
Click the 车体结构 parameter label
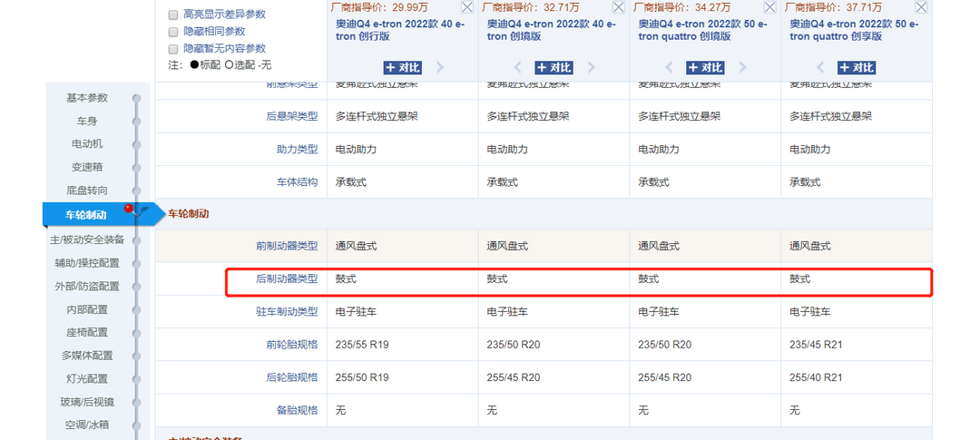click(297, 182)
